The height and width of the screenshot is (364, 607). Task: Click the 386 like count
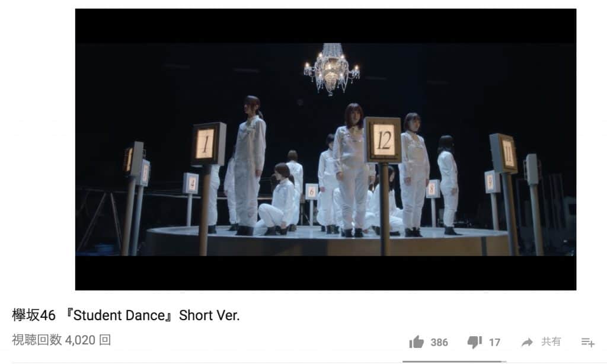click(x=439, y=342)
